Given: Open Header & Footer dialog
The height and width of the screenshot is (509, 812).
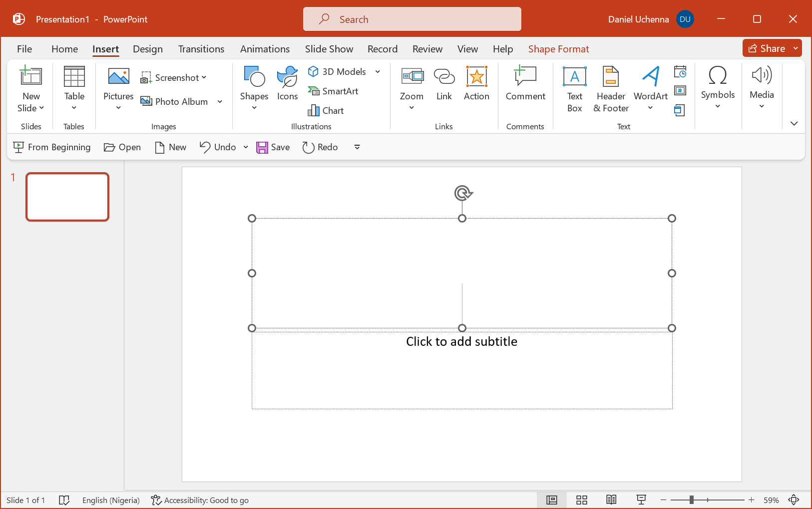Looking at the screenshot, I should pos(611,89).
